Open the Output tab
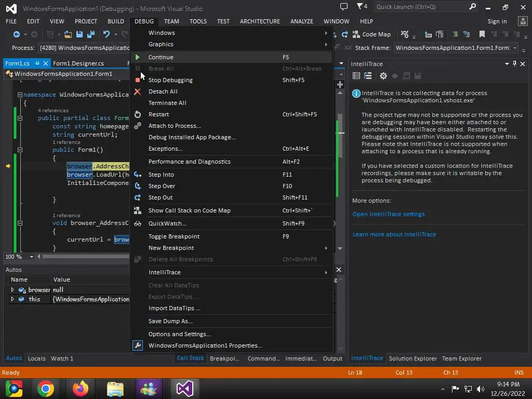This screenshot has width=532, height=399. click(x=332, y=358)
